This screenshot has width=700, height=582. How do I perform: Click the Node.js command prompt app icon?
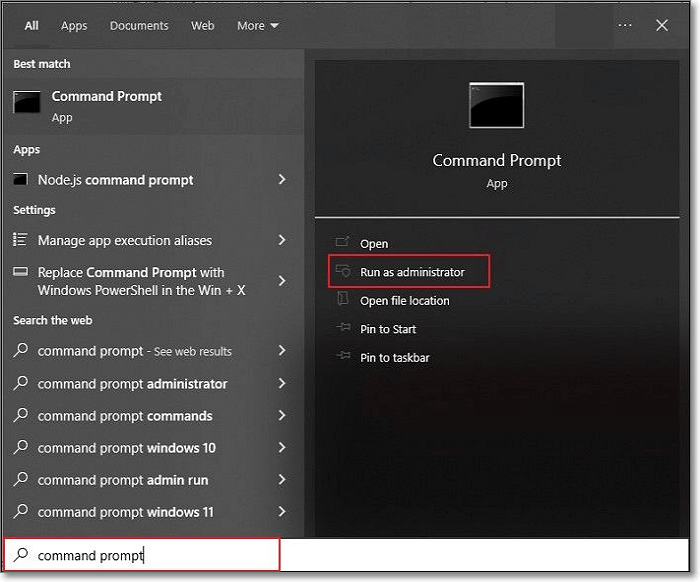(20, 180)
